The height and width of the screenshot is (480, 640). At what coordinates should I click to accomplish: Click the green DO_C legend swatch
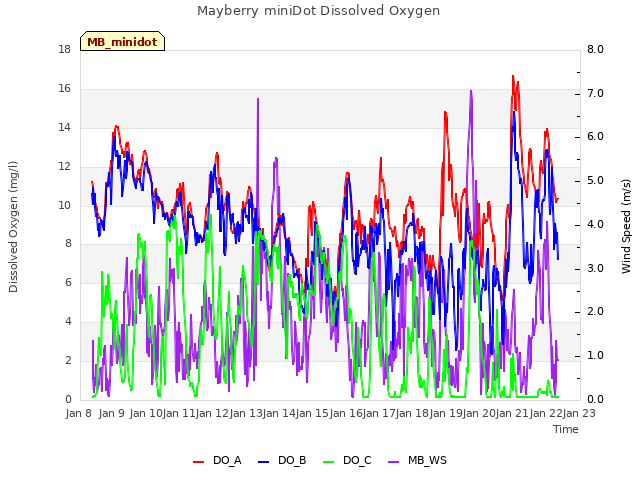click(329, 462)
